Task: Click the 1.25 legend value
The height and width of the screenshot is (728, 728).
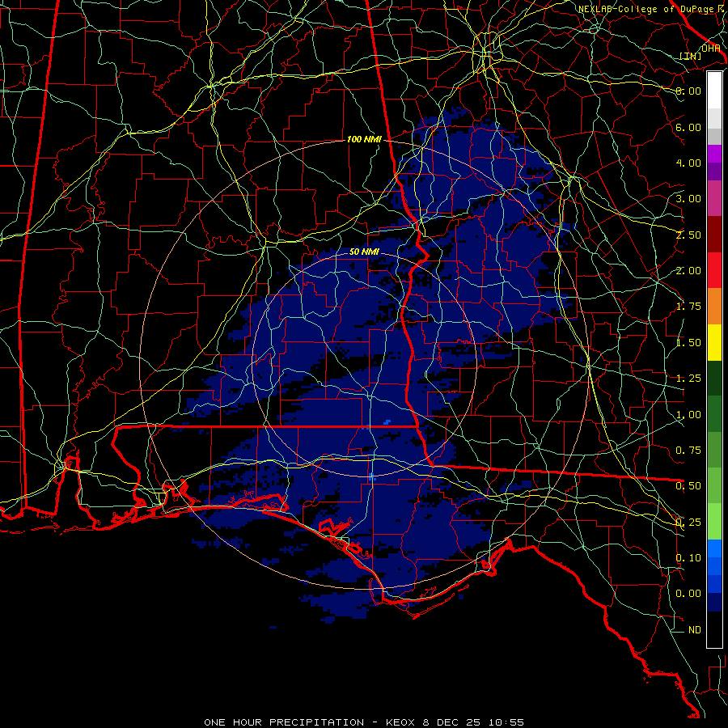Action: [688, 379]
